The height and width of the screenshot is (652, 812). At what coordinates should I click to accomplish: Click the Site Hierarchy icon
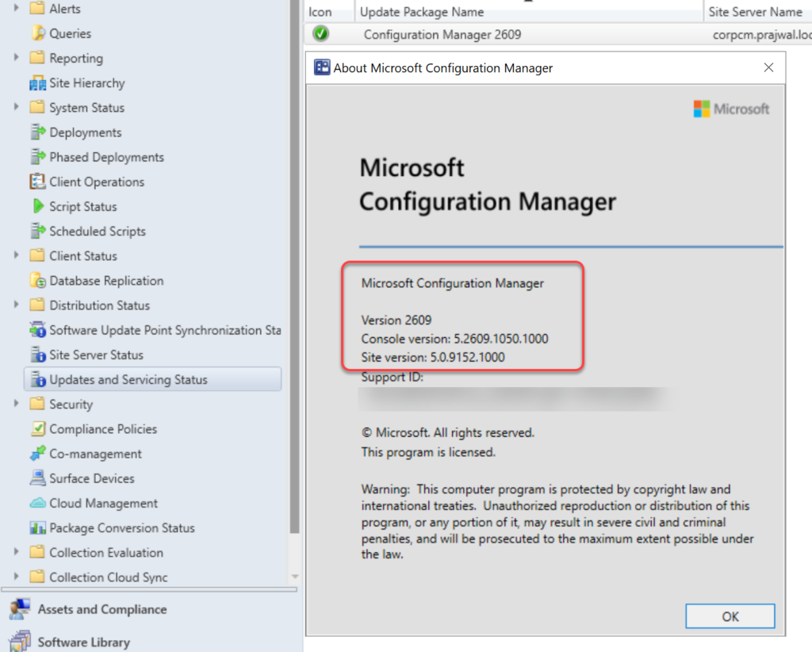click(37, 82)
